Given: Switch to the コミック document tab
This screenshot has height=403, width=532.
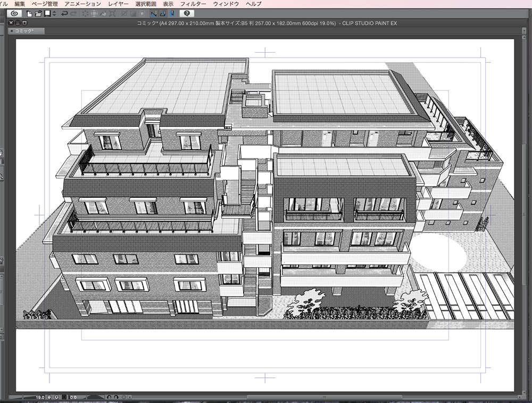Looking at the screenshot, I should [x=23, y=31].
